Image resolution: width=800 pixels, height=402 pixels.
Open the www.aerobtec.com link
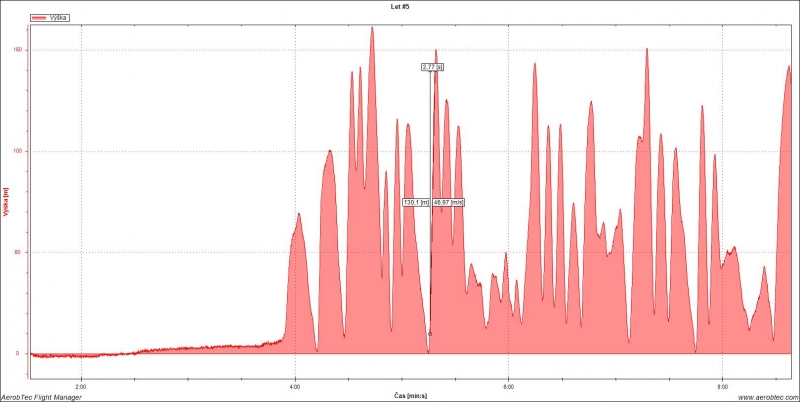point(768,396)
